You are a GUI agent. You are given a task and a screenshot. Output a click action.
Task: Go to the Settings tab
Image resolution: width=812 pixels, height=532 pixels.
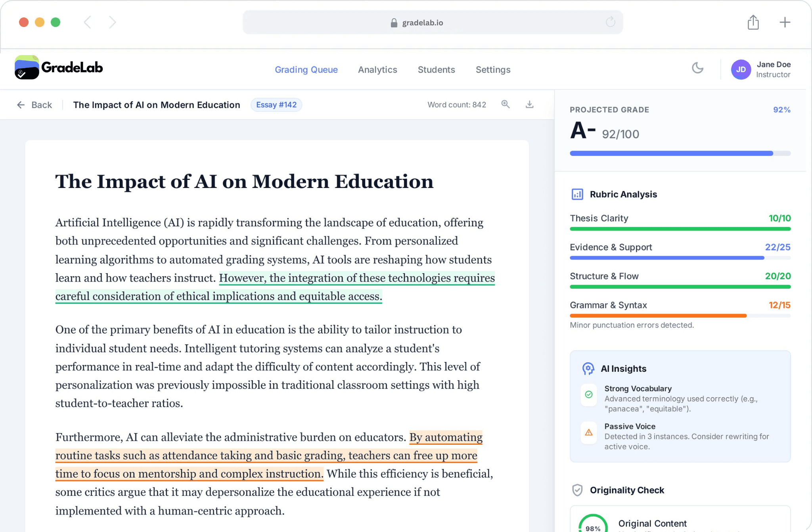[x=493, y=70]
